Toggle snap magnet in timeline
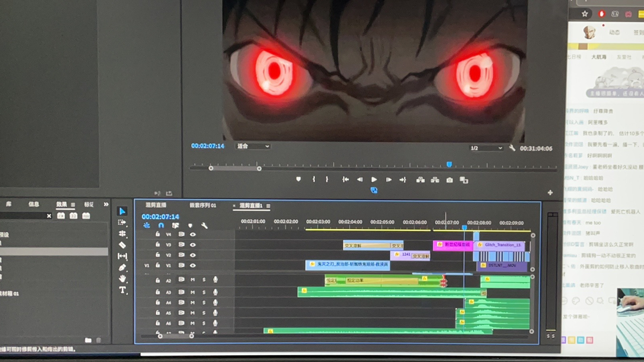Viewport: 644px width, 362px height. click(x=161, y=226)
